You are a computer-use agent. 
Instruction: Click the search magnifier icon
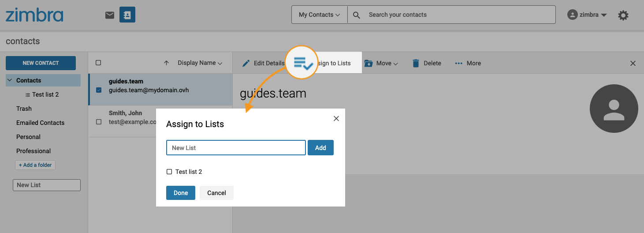(x=357, y=15)
